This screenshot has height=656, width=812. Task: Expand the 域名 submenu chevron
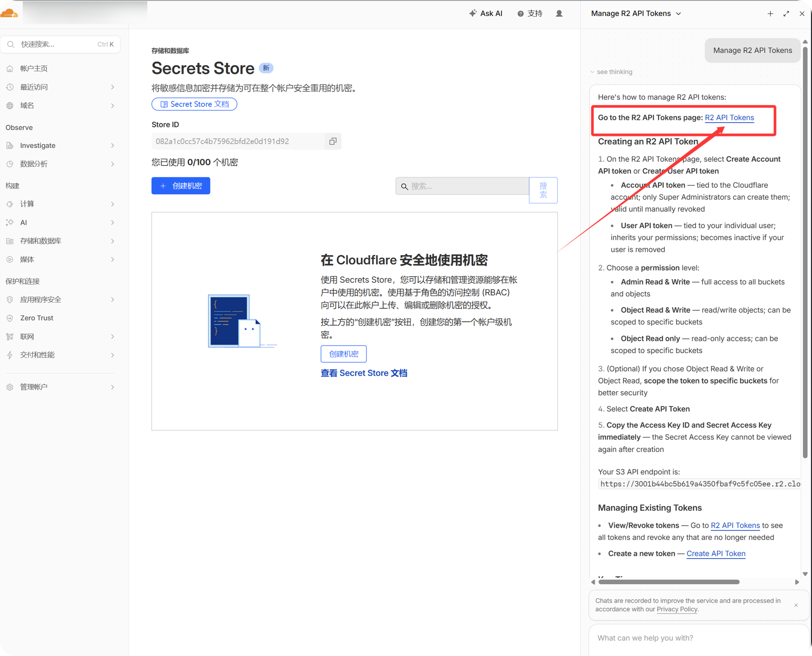pos(113,106)
